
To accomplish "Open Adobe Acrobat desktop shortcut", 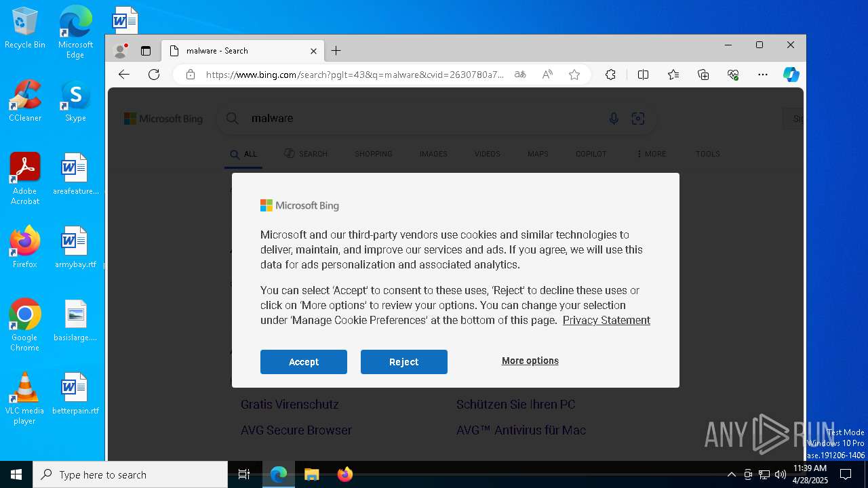I will 25,179.
